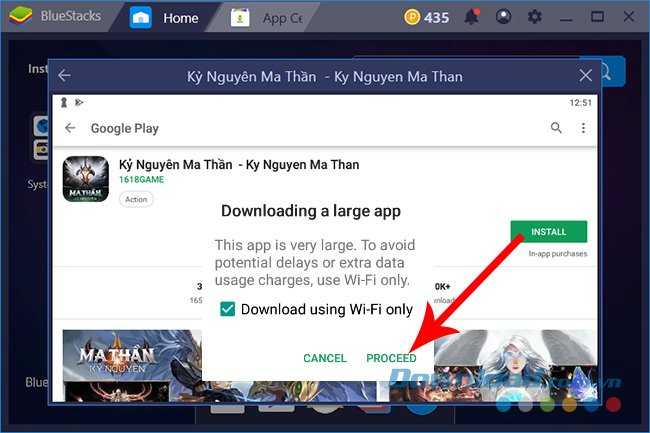
Task: Select the Action category tag
Action: [x=136, y=199]
